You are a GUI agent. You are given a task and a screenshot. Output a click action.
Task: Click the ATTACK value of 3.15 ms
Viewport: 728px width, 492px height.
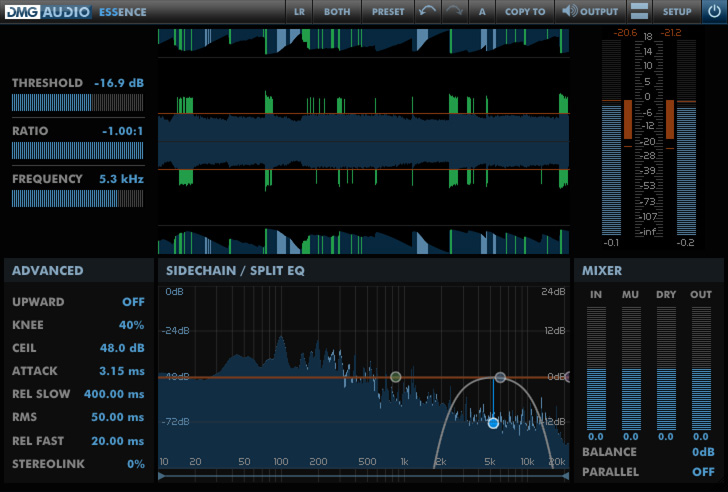[121, 371]
